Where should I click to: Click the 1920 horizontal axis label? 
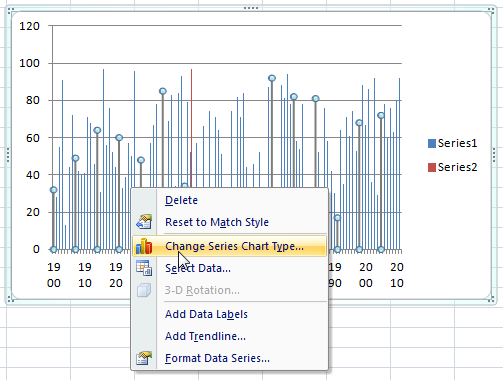116,275
